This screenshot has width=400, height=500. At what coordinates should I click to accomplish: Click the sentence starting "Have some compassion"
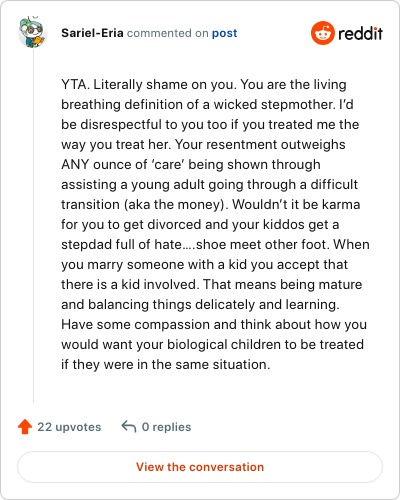point(214,344)
